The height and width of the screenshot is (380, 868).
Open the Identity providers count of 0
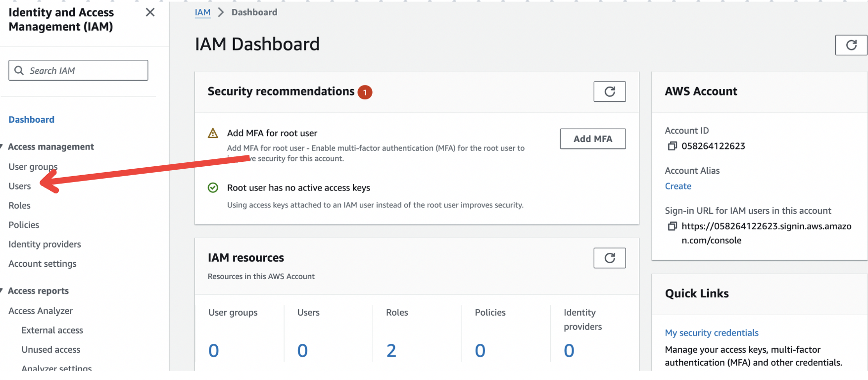tap(569, 350)
